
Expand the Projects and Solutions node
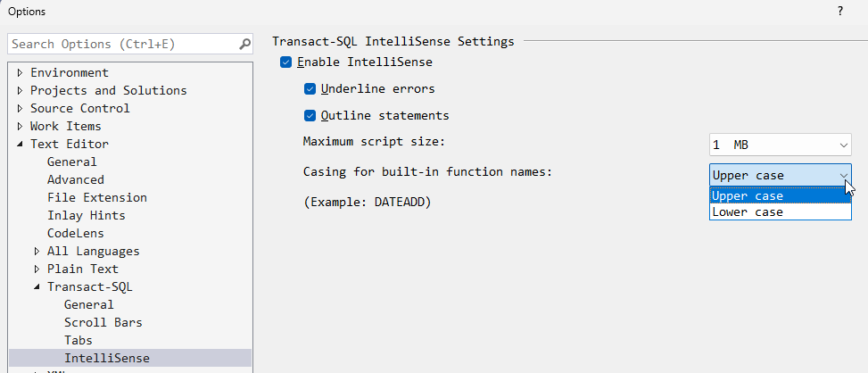click(x=21, y=91)
